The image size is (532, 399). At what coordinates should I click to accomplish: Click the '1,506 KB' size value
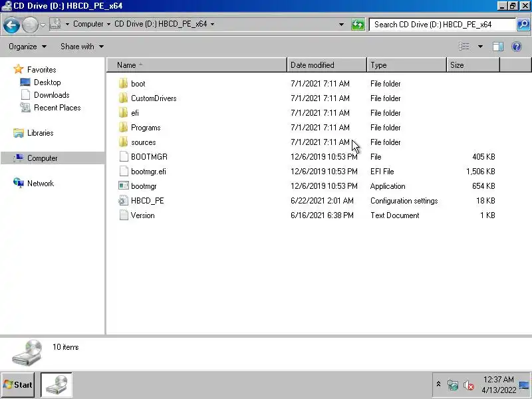480,172
